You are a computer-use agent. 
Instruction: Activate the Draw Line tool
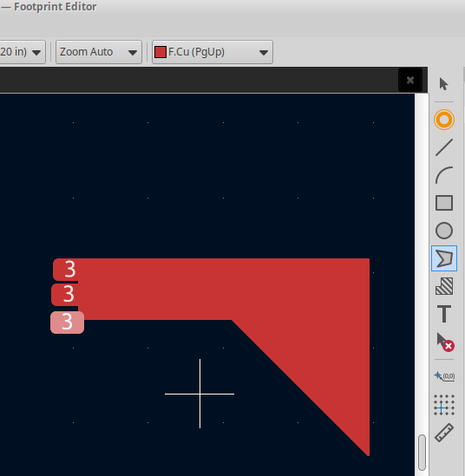click(444, 147)
